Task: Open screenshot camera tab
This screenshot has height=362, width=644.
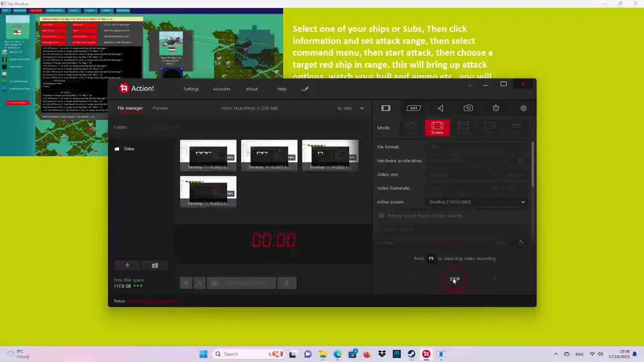Action: [x=468, y=108]
